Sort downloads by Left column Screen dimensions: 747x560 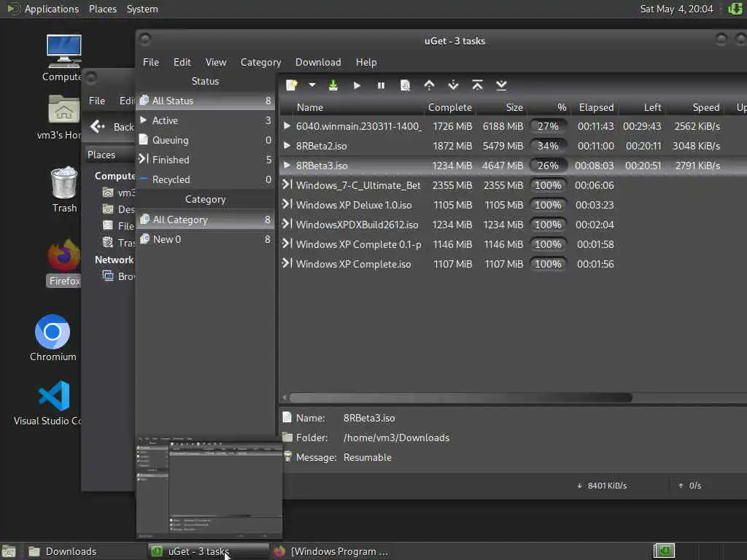tap(642, 108)
